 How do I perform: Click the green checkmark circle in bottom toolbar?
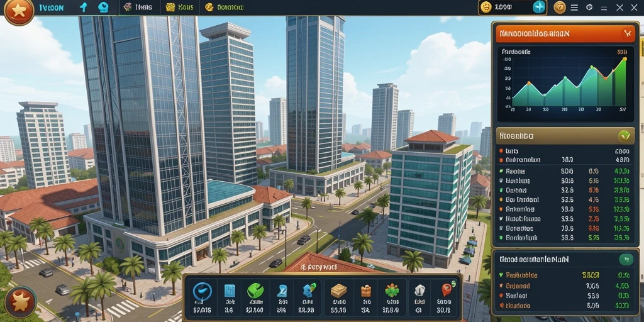pos(255,291)
